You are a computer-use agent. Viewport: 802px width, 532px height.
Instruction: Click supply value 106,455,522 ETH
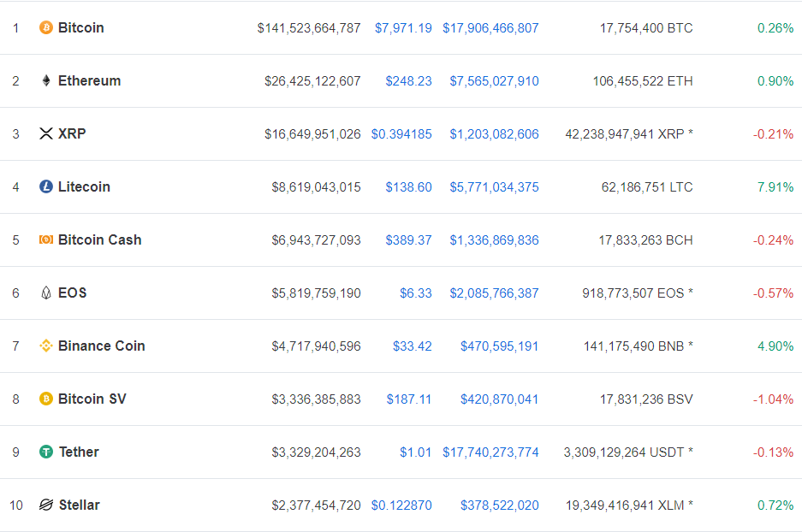(643, 81)
